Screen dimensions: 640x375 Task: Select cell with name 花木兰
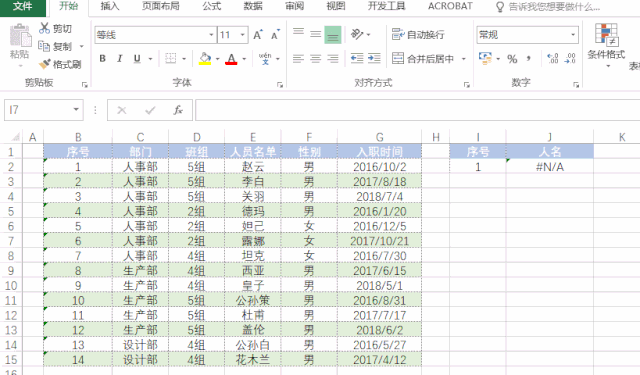click(253, 360)
